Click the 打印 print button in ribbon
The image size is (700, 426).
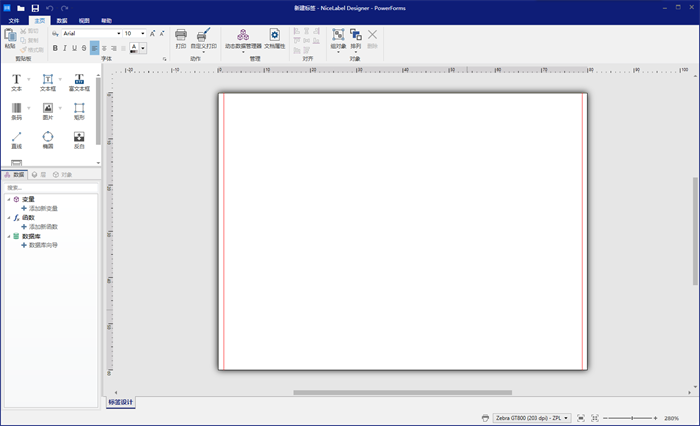pos(181,38)
